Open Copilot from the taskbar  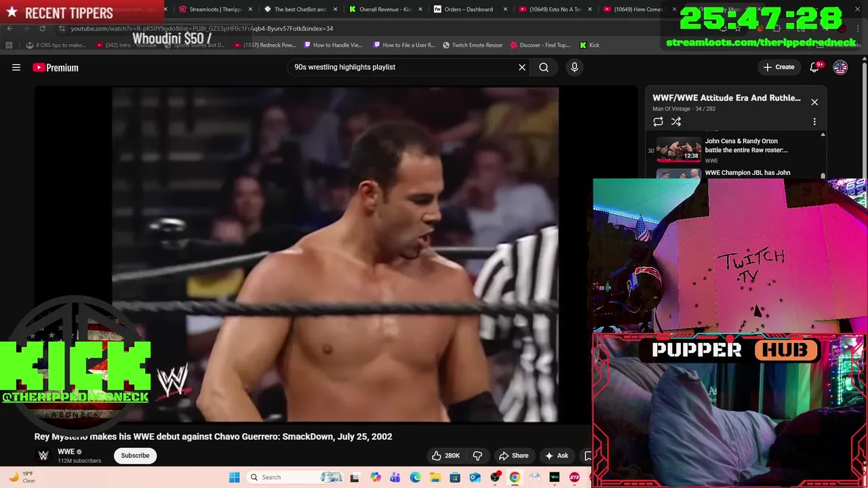click(x=376, y=477)
